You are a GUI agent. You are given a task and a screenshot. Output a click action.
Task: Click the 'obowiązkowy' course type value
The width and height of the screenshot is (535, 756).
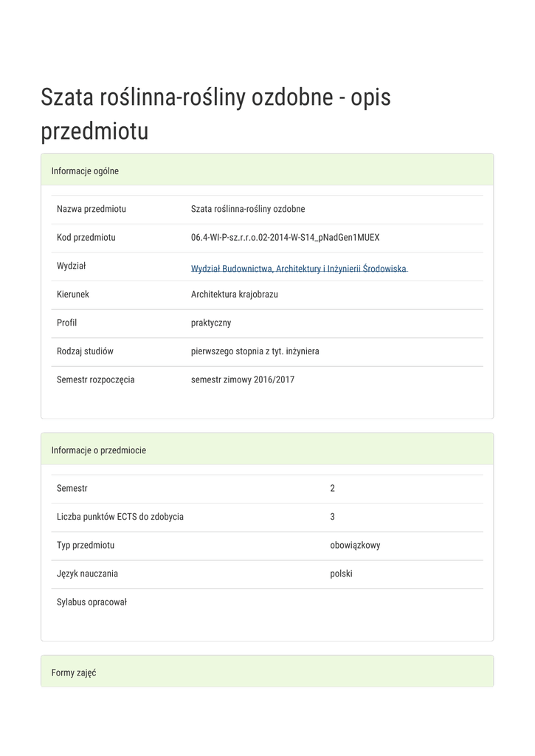(355, 546)
